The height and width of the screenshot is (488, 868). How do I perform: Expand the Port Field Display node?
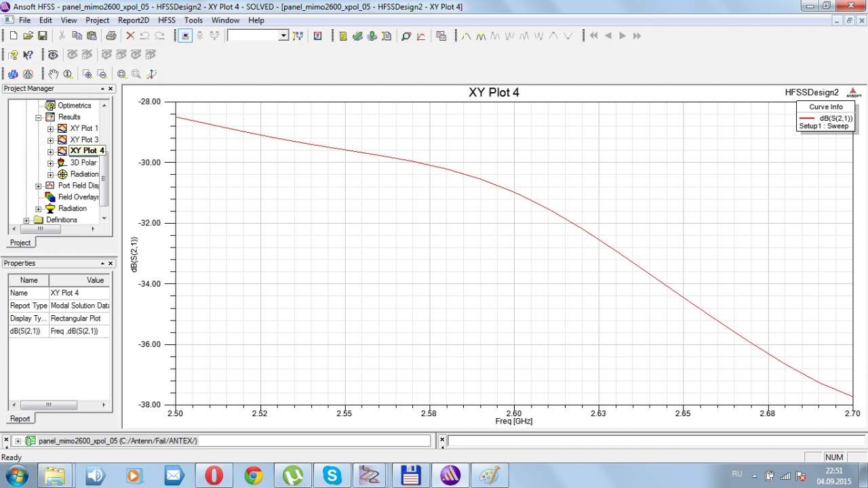click(39, 186)
